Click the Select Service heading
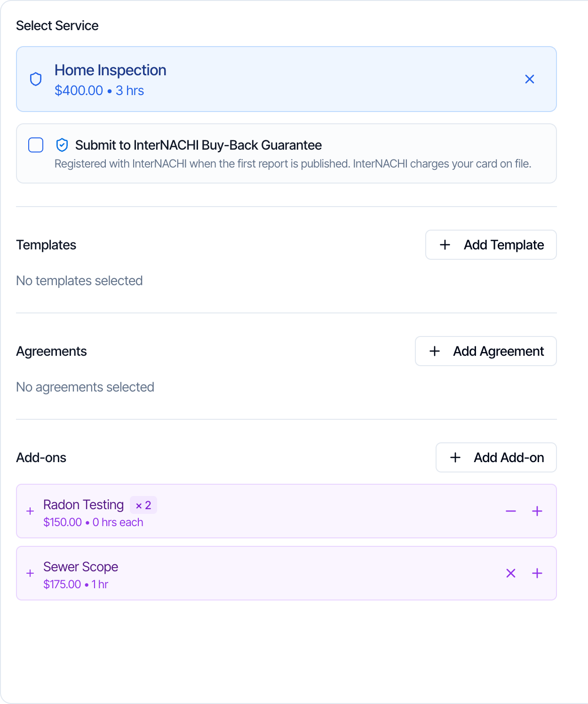 [57, 25]
